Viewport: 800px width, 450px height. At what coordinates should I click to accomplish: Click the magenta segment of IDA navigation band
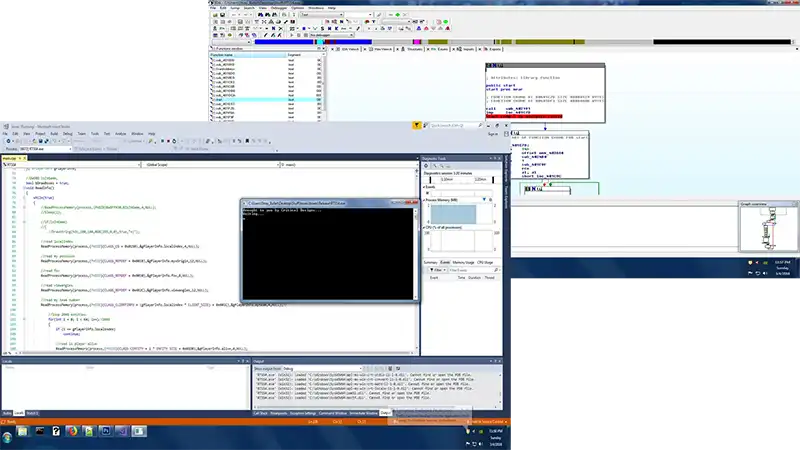[417, 42]
